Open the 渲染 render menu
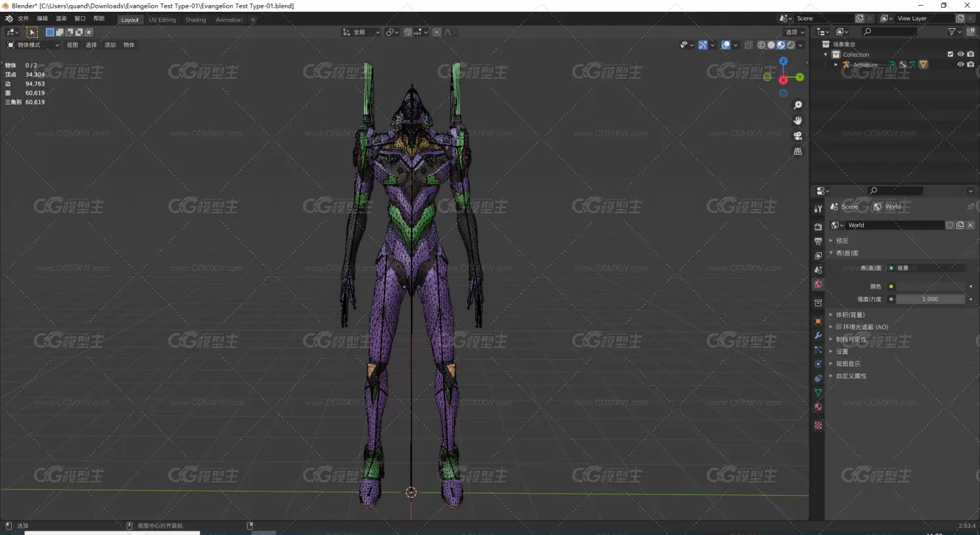Viewport: 980px width, 535px height. point(61,19)
